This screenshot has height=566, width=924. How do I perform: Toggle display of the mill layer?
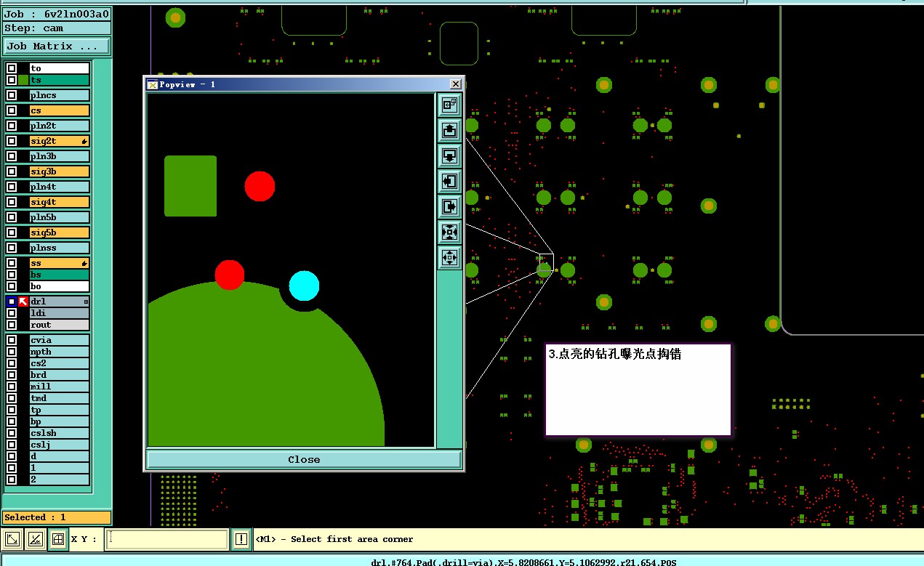tap(12, 387)
